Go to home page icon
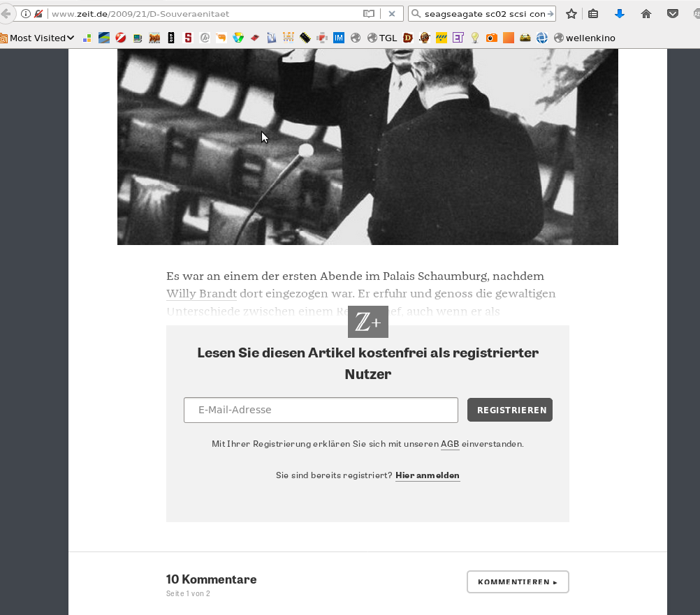Viewport: 700px width, 615px height. pos(646,14)
